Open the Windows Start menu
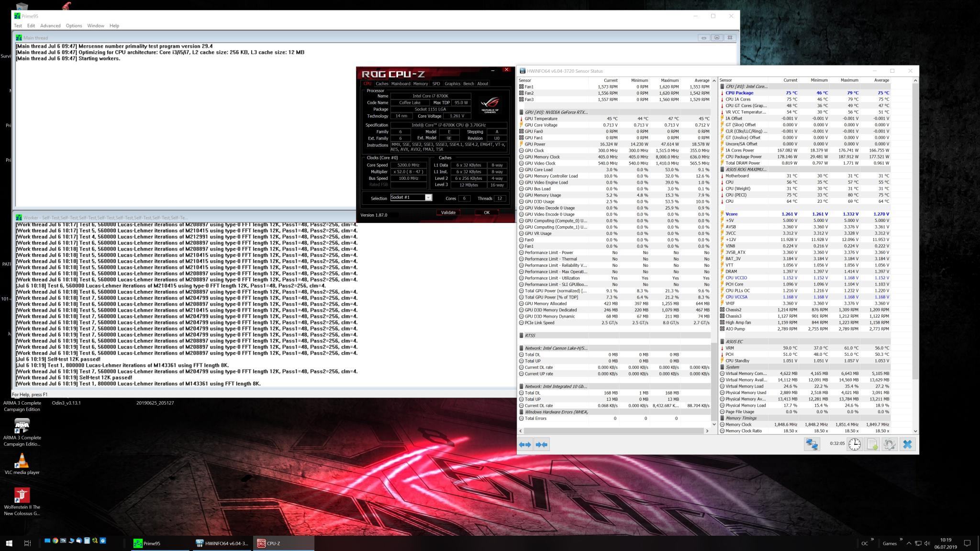This screenshot has height=551, width=980. click(9, 543)
